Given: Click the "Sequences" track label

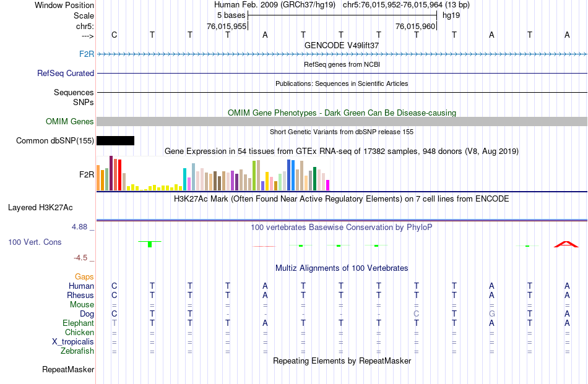Looking at the screenshot, I should pyautogui.click(x=74, y=92).
